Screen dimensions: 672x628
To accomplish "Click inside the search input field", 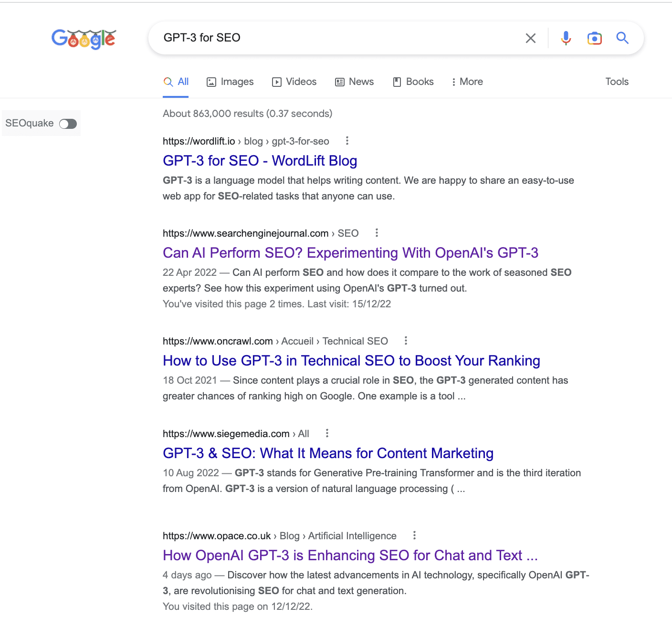I will (x=334, y=38).
